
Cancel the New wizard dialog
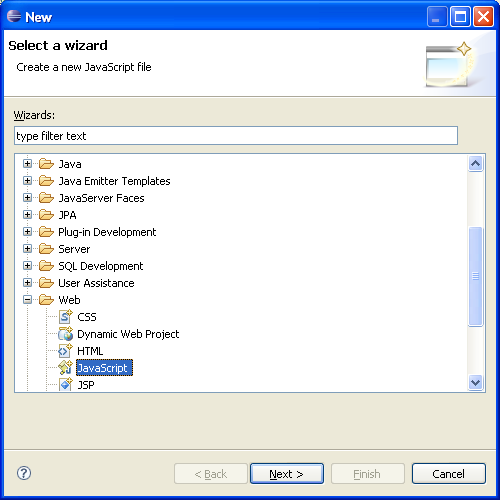[449, 473]
